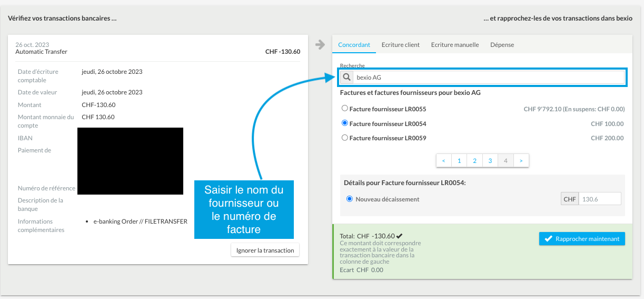Screen dimensions: 644x299
Task: Click amount CHF 9'792.10 for LR0055
Action: 574,109
